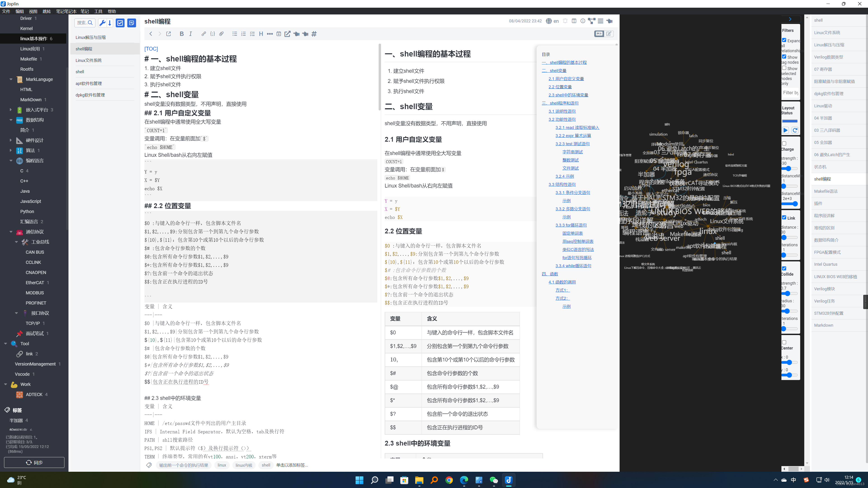Open the 工具 menu
868x488 pixels.
click(98, 12)
